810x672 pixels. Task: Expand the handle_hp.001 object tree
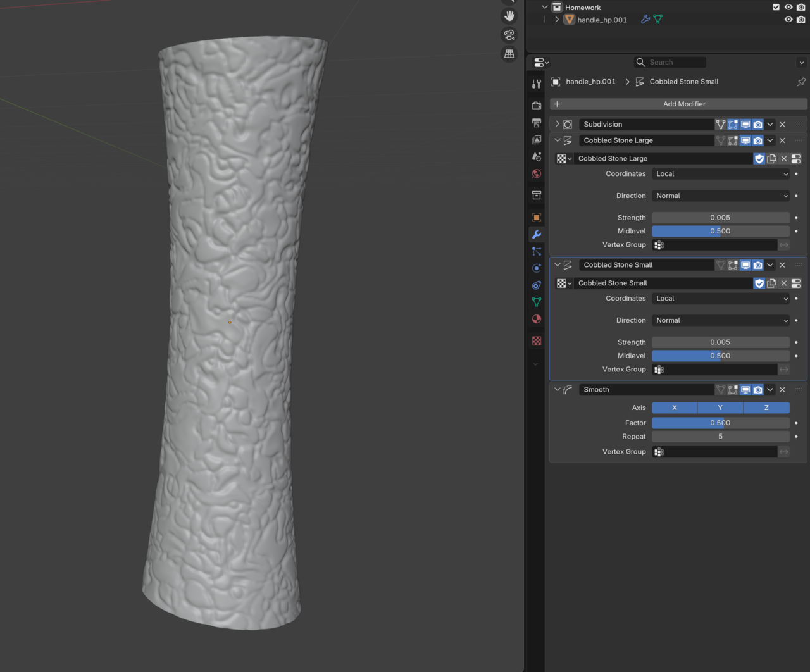click(557, 20)
